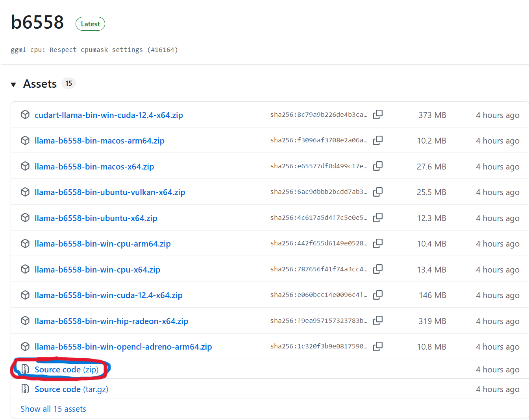Click the assets count badge 15
The image size is (529, 420).
(68, 83)
